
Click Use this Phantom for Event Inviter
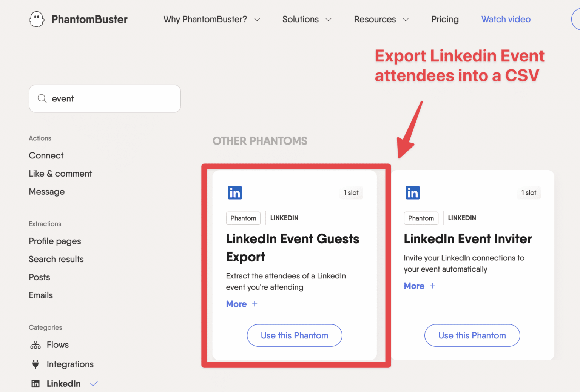472,335
